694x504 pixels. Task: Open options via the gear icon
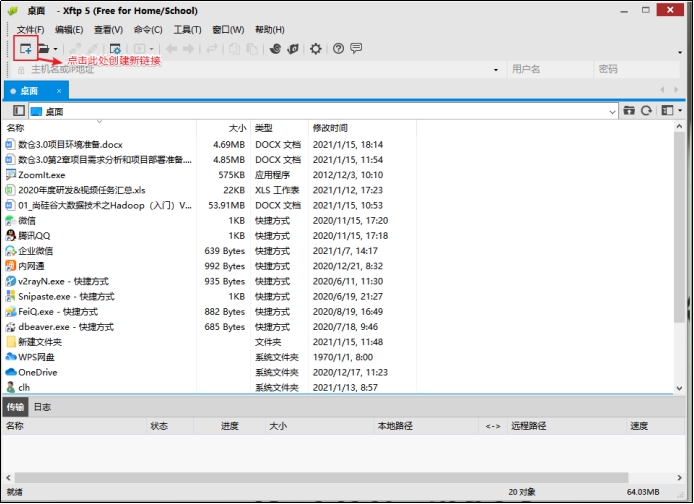pos(316,49)
